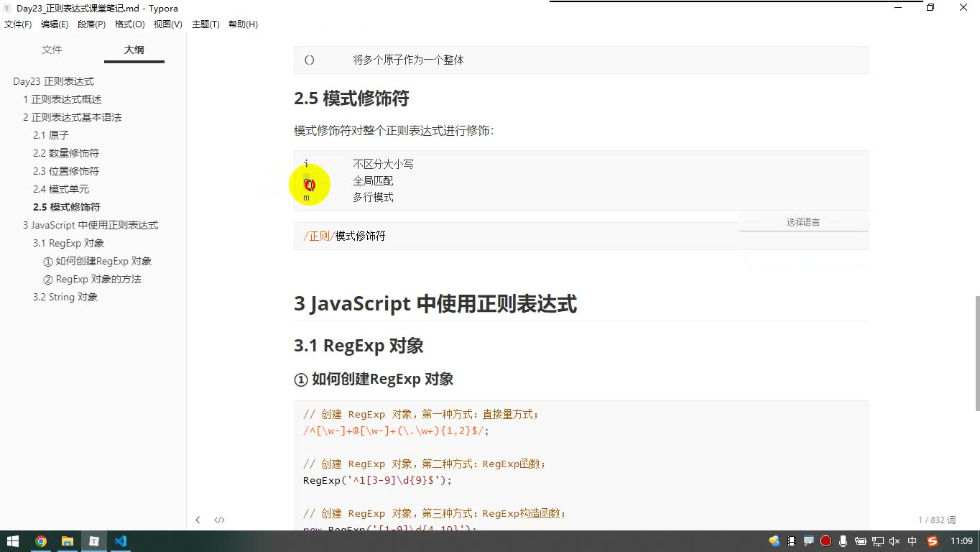Click the 将多个原子作为一个整体 code line

[408, 60]
